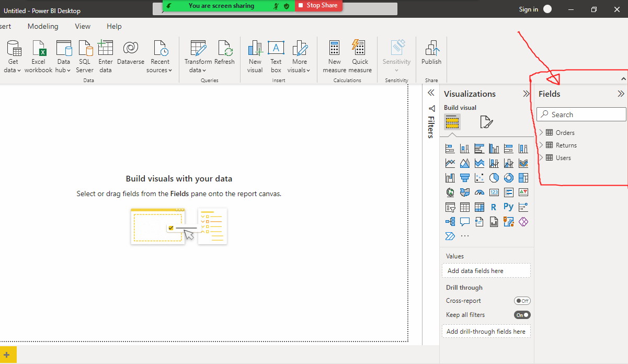Select the slicer visual
Viewport: 628px width, 364px height.
pyautogui.click(x=450, y=207)
